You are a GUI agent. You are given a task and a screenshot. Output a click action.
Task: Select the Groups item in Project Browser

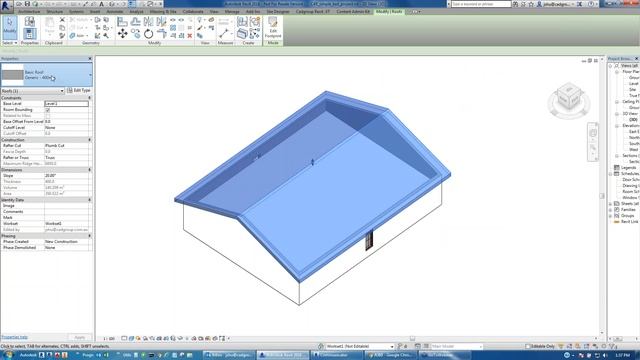pos(627,216)
